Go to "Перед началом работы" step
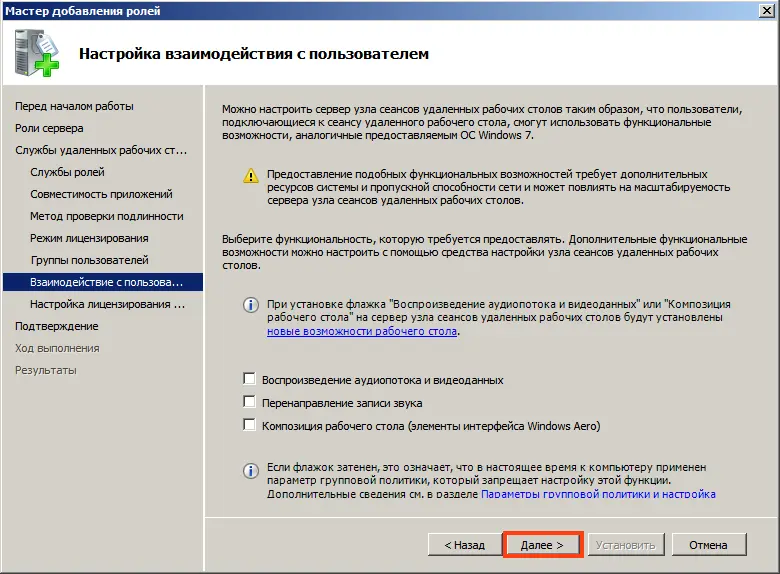Screen dimensions: 780x574 pyautogui.click(x=74, y=106)
